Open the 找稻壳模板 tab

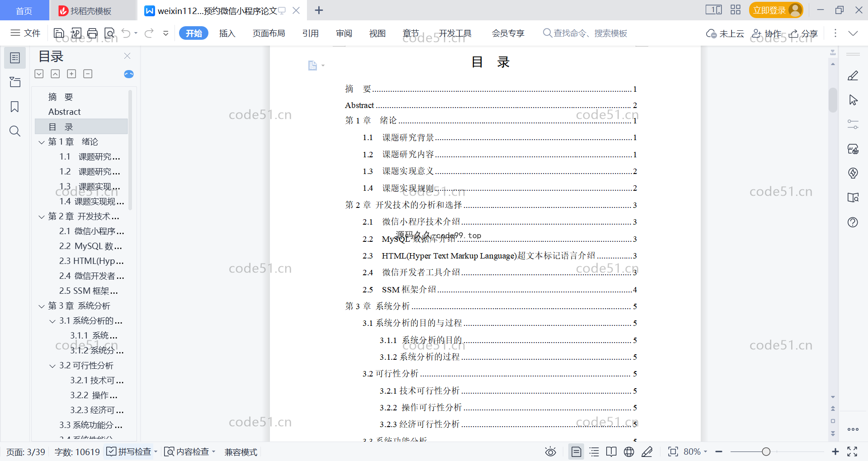click(x=92, y=10)
